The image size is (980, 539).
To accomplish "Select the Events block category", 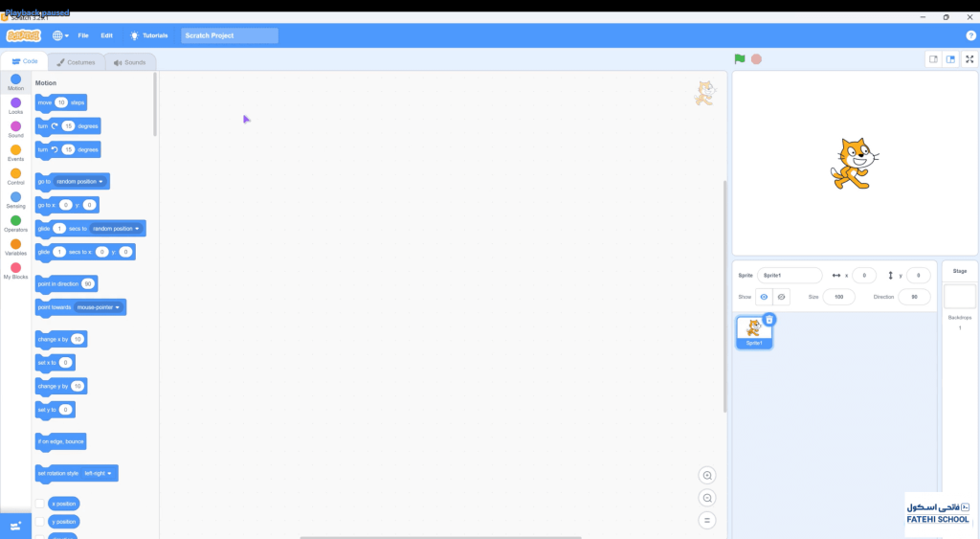I will 15,152.
